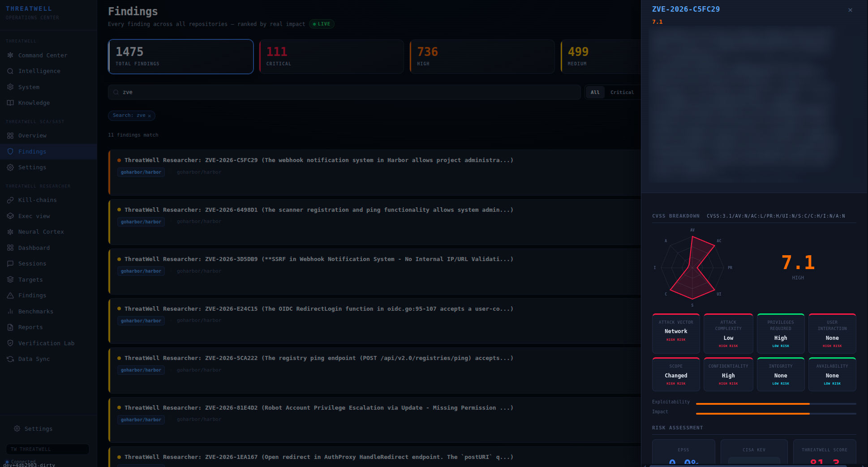
Task: Click the Benchmarks bar chart icon
Action: (10, 311)
